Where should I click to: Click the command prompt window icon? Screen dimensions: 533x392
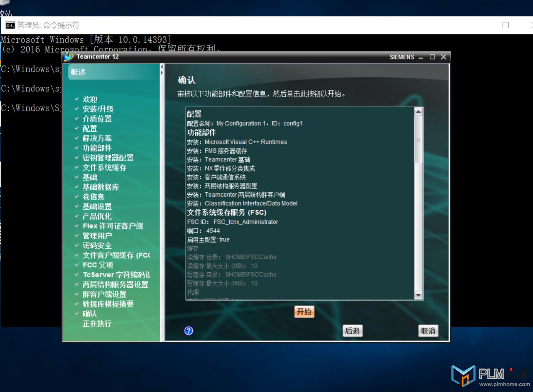[x=10, y=25]
